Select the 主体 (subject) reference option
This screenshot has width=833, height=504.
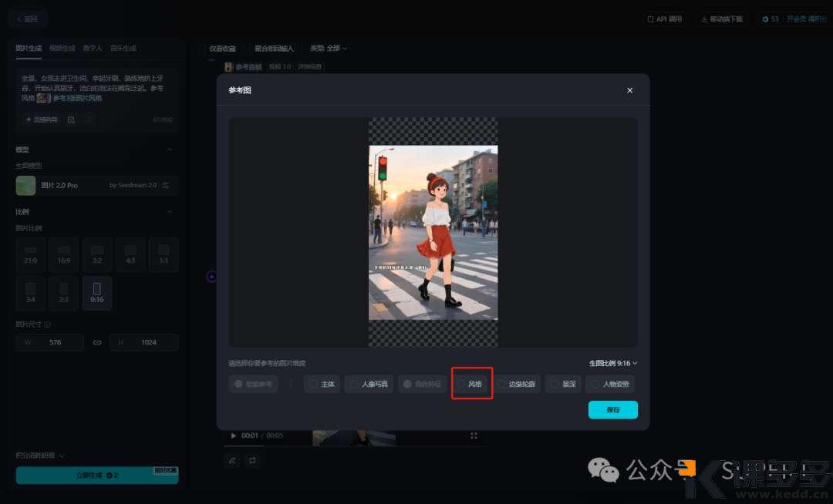pos(322,384)
